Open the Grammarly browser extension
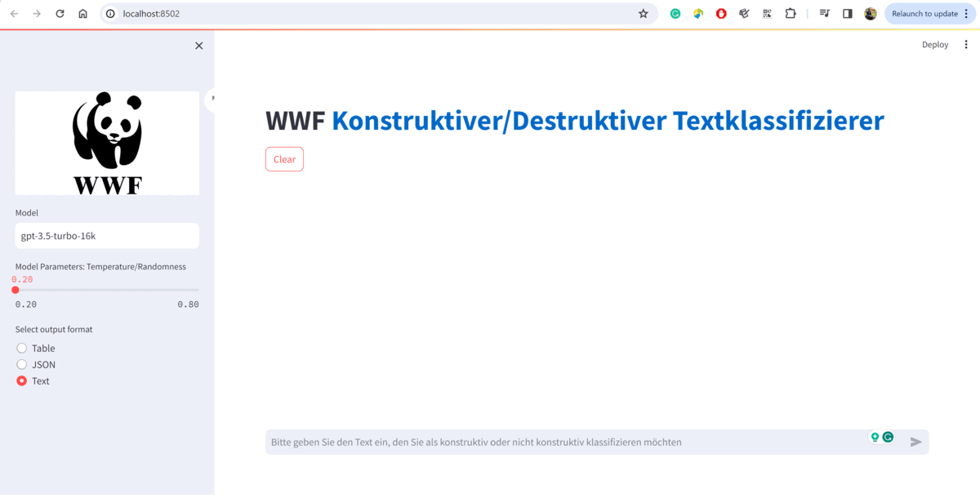 pos(675,14)
